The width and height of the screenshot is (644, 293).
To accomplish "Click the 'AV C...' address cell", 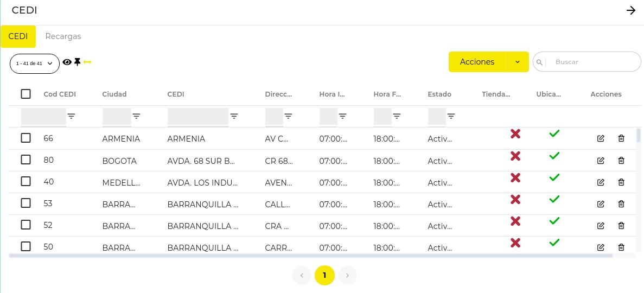I will point(277,139).
